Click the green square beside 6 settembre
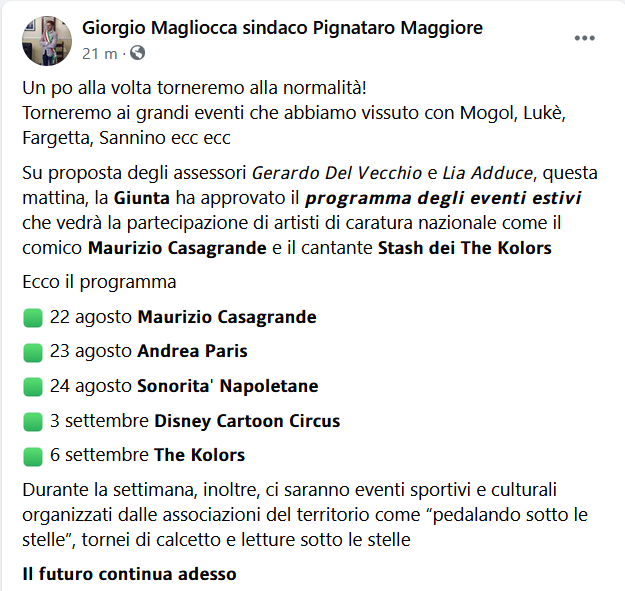This screenshot has height=591, width=625. coord(33,456)
